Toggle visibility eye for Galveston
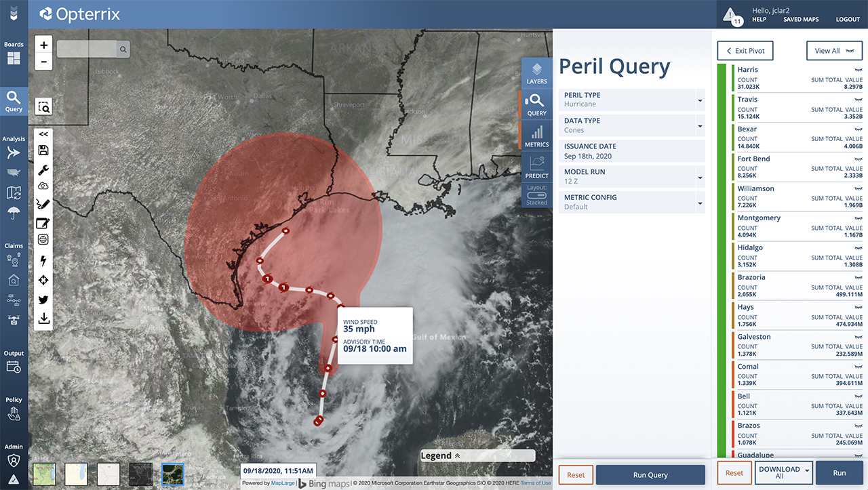 858,338
